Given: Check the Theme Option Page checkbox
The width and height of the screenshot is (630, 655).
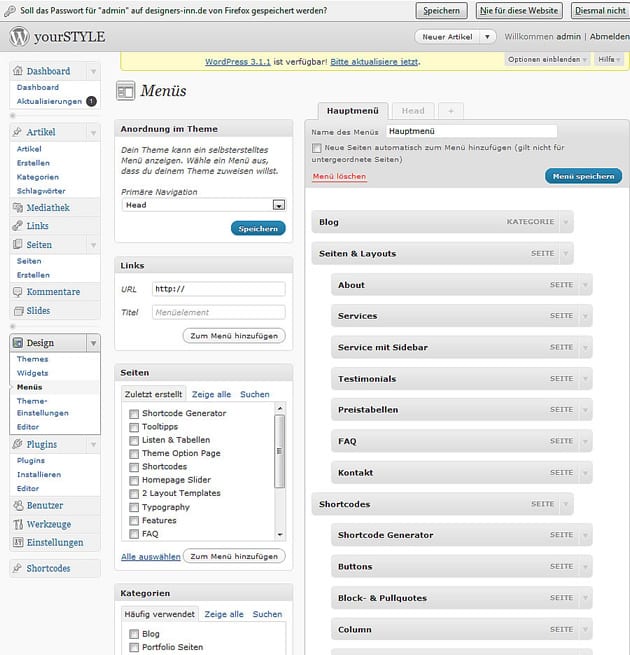Looking at the screenshot, I should click(x=134, y=454).
